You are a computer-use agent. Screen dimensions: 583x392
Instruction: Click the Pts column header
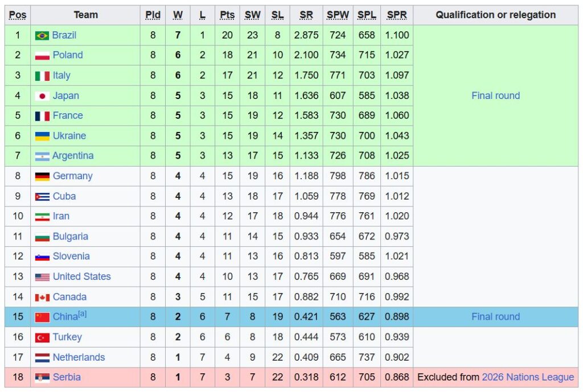pyautogui.click(x=227, y=15)
